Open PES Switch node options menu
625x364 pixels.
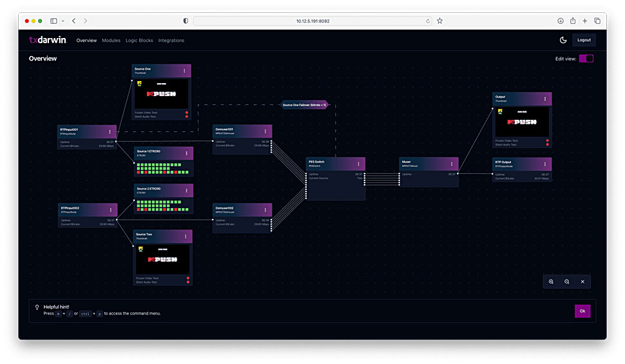tap(358, 164)
